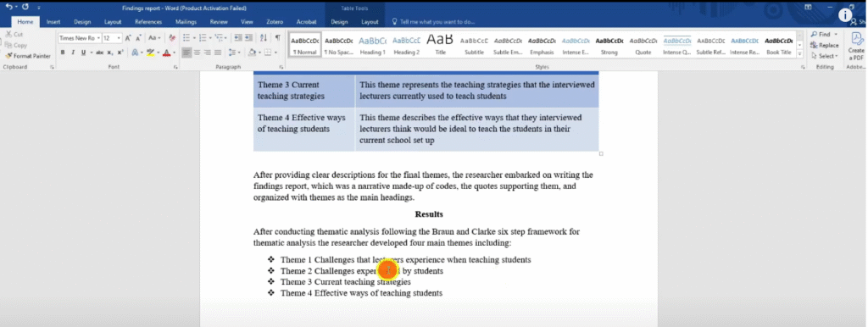Expand the borders dropdown arrow

click(x=275, y=53)
